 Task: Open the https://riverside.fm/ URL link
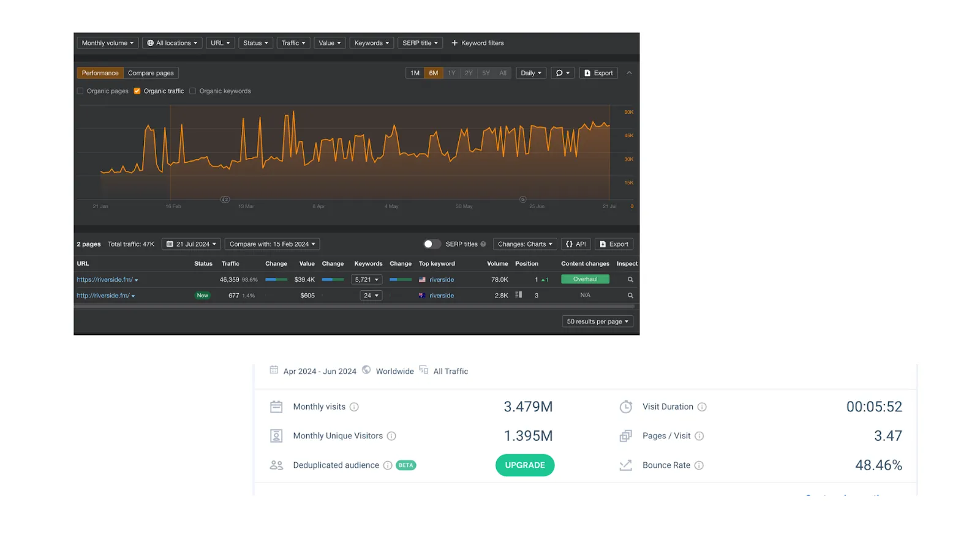105,280
